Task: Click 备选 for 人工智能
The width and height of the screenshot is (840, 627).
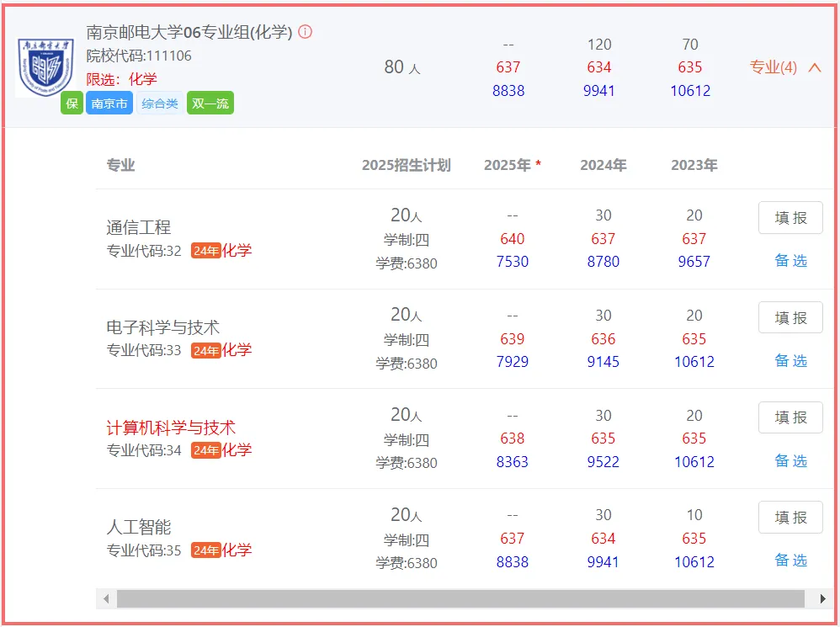Action: click(790, 560)
